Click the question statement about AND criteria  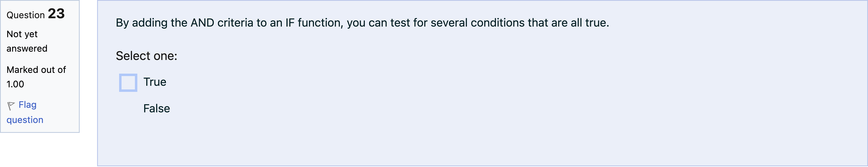[362, 23]
